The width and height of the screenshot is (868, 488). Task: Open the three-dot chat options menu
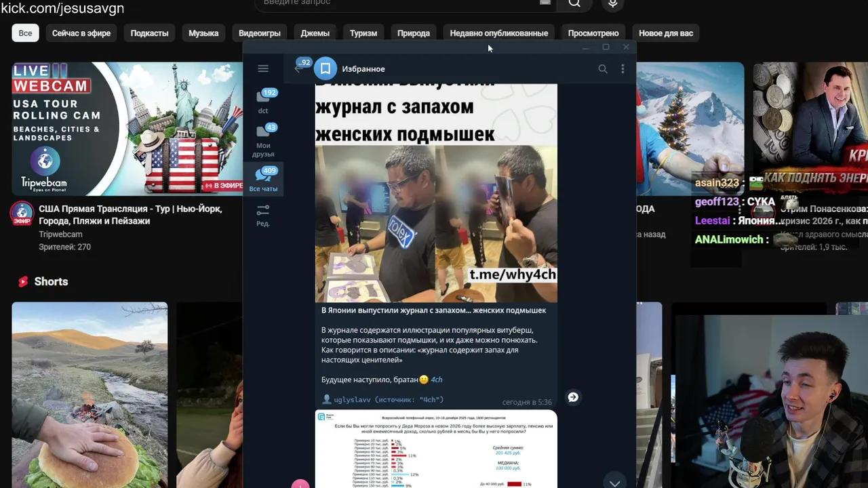623,68
